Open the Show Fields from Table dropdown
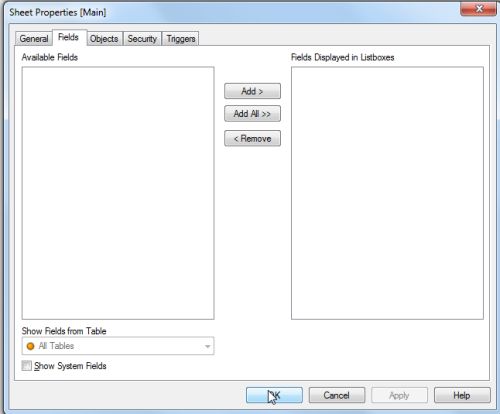Viewport: 500px width, 414px height. (x=118, y=346)
